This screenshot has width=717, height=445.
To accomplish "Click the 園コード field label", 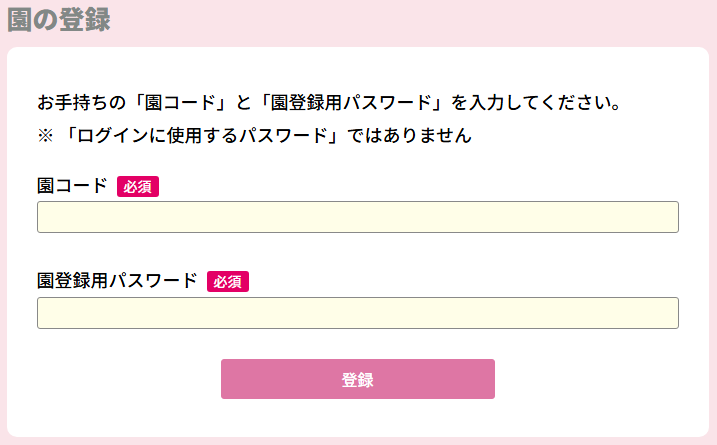I will [72, 186].
